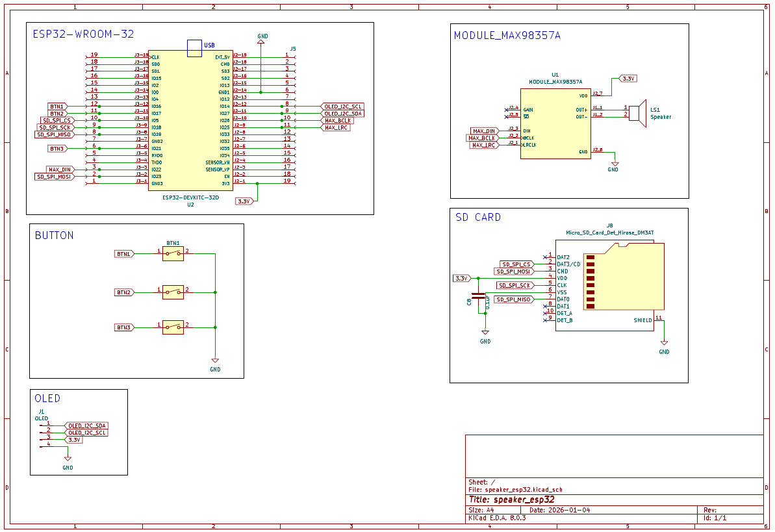Click the Micro_SD_Card_Det_Hirose_DM3AT value text

click(x=610, y=233)
